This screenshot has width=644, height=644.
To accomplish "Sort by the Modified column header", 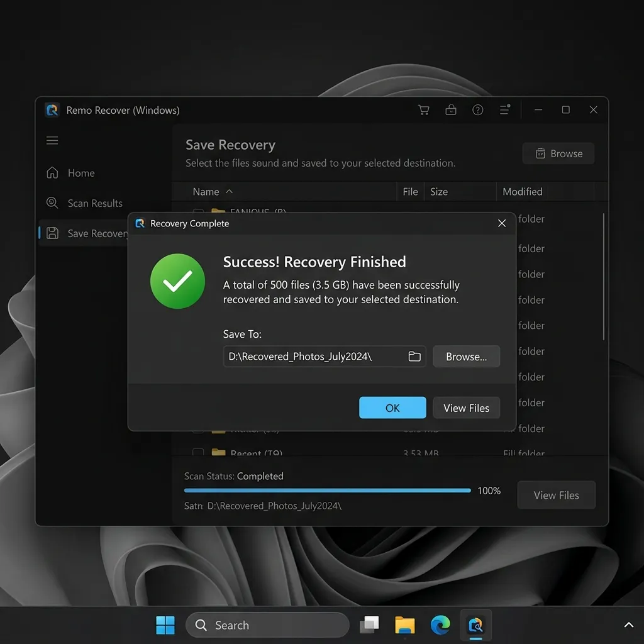I will [x=523, y=192].
